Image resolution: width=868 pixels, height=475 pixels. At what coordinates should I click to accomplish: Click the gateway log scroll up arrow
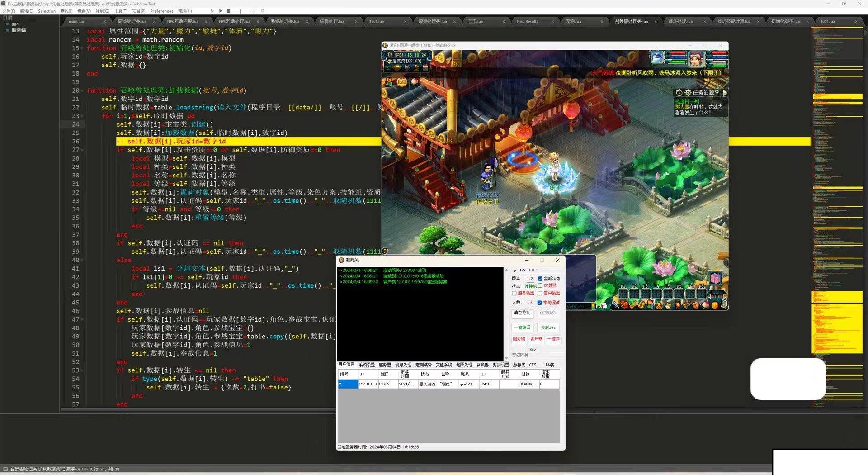(x=506, y=270)
